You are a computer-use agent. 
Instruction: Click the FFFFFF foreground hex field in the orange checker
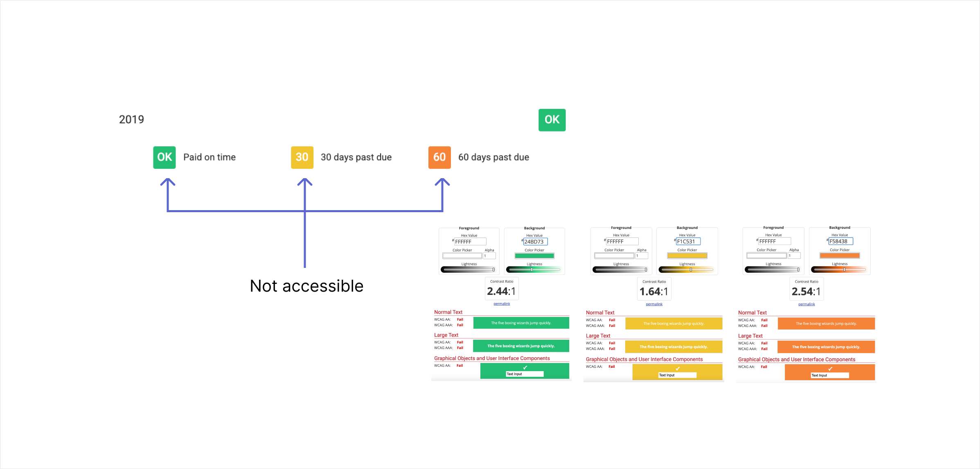pyautogui.click(x=775, y=241)
